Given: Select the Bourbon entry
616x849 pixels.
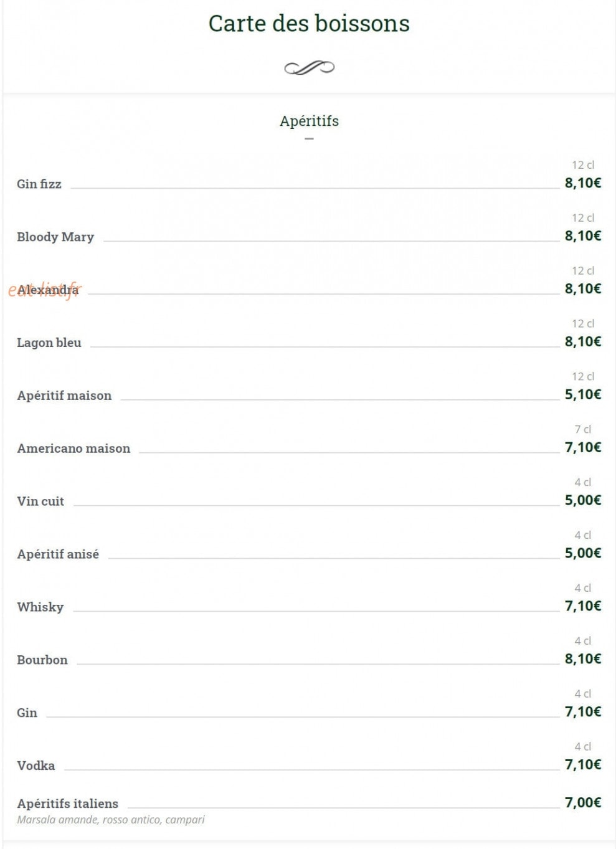Looking at the screenshot, I should point(42,660).
